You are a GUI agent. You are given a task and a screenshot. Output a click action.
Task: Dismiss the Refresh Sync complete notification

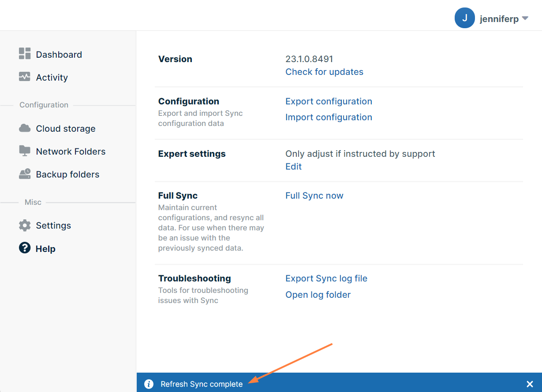530,384
